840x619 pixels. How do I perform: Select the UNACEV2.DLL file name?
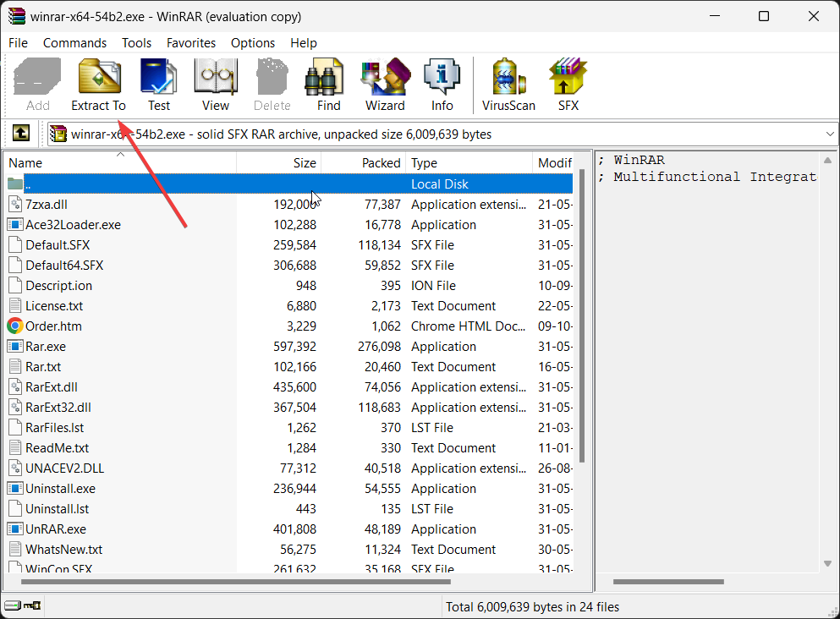coord(65,468)
